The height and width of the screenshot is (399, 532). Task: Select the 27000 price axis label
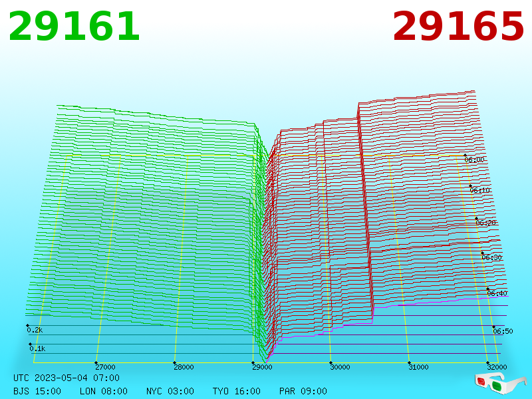[x=105, y=367]
